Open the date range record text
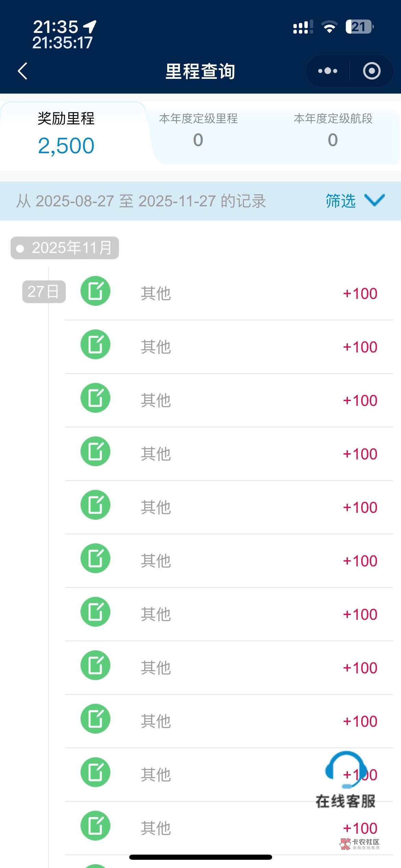Viewport: 401px width, 868px height. [x=141, y=201]
